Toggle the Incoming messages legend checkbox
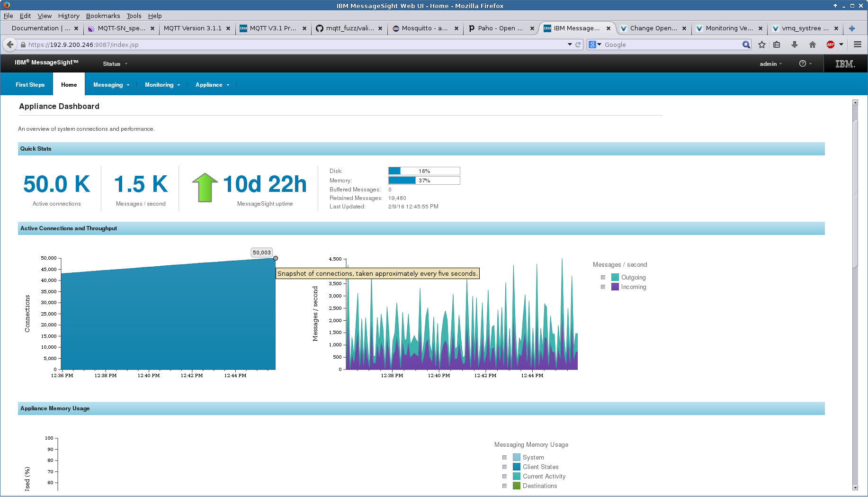This screenshot has width=868, height=497. 603,287
